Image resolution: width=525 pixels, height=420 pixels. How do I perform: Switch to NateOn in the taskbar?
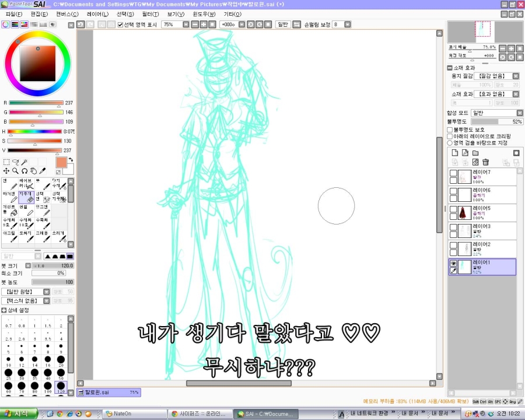(133, 414)
